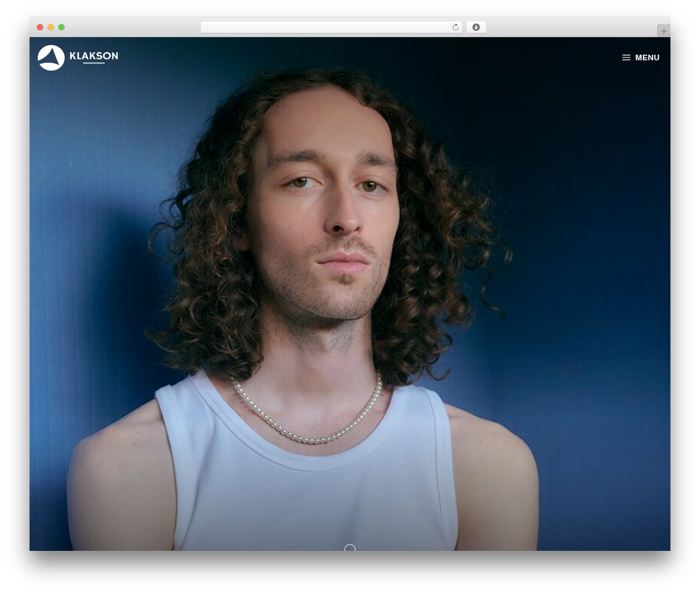Click the hero portrait image
Viewport: 700px width, 593px height.
[x=350, y=294]
